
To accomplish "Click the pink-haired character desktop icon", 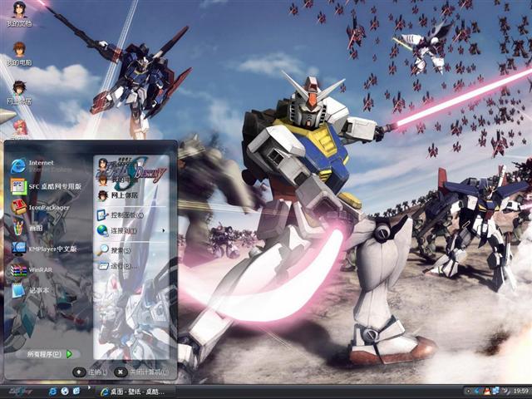I will [x=20, y=129].
